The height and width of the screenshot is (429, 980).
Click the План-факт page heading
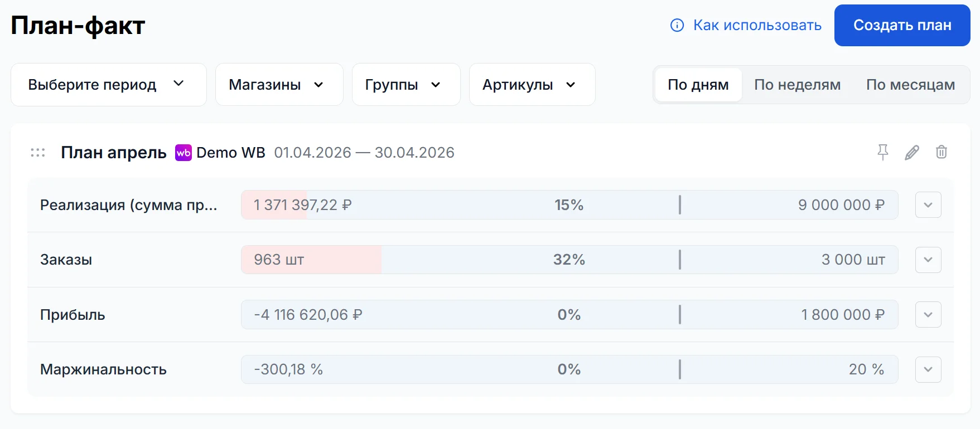(78, 26)
